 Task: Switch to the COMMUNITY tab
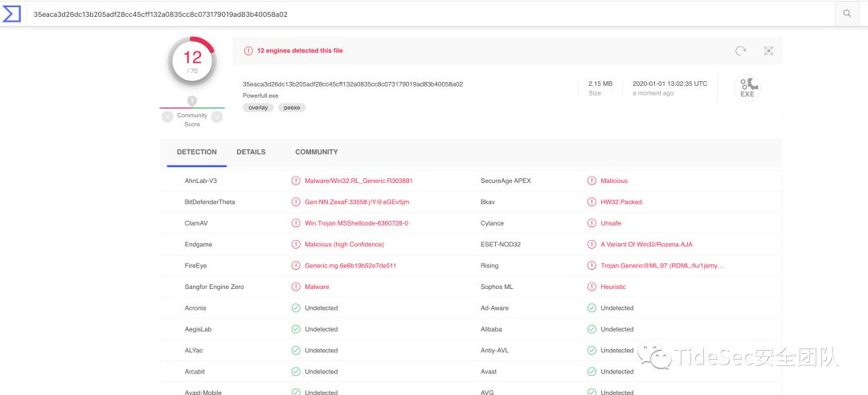316,152
